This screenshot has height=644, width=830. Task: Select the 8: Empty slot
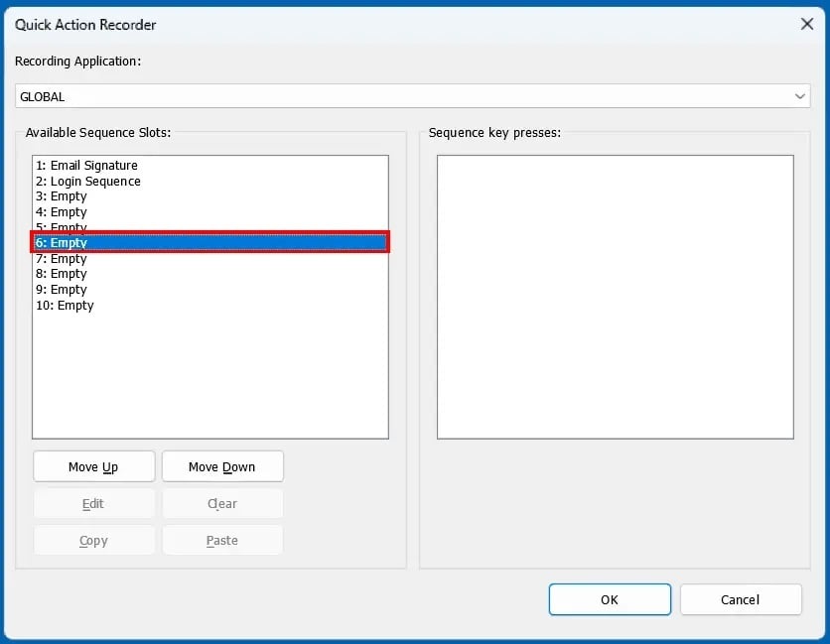210,274
